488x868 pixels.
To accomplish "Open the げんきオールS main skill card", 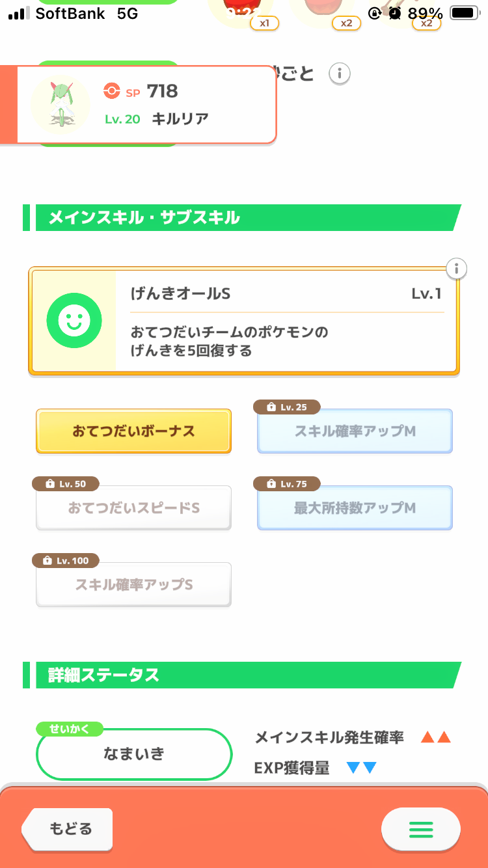I will pyautogui.click(x=286, y=321).
